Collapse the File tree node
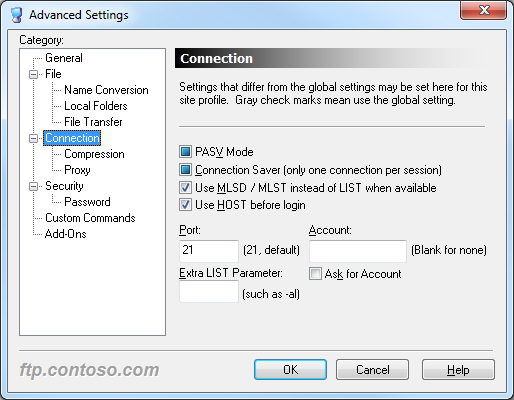 pos(33,74)
